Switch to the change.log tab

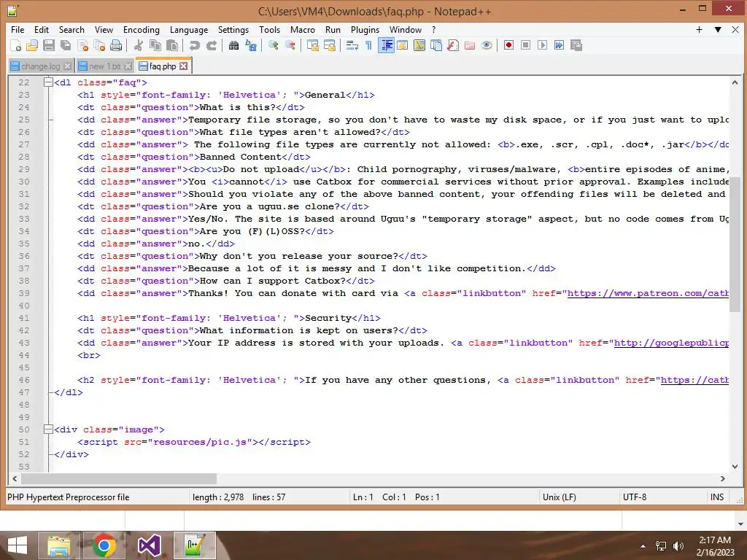coord(41,66)
